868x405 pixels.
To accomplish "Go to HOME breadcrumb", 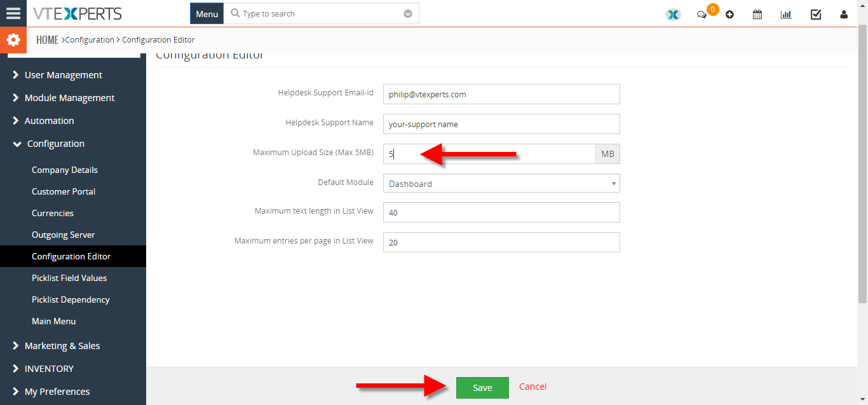I will click(x=47, y=39).
